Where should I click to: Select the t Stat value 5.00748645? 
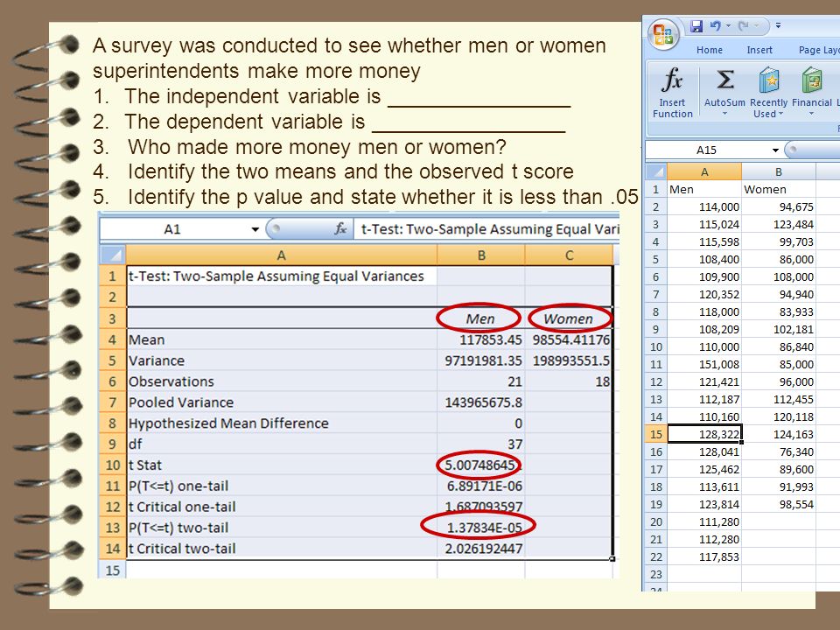[480, 465]
